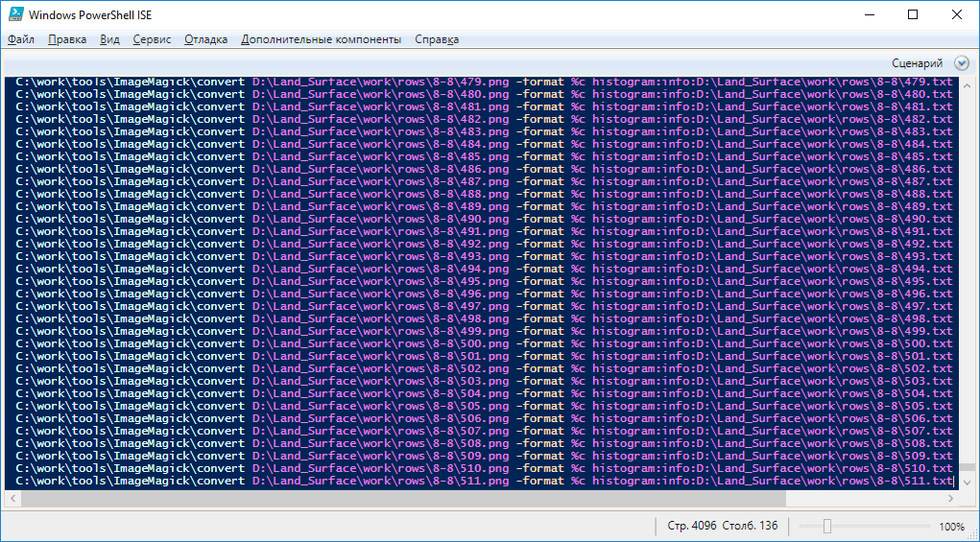The image size is (980, 542).
Task: Click the vertical scrollbar down arrow
Action: 967,483
